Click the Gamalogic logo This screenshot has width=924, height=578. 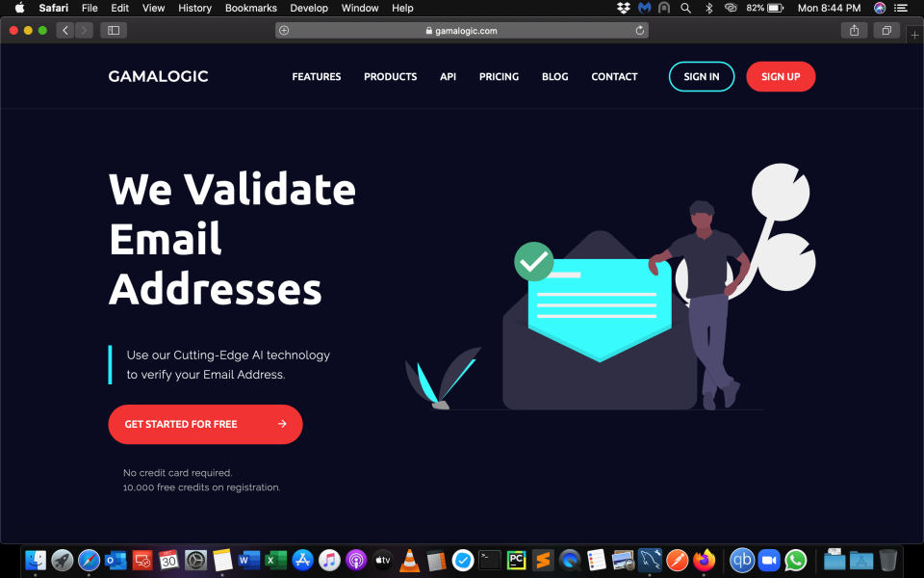click(157, 76)
